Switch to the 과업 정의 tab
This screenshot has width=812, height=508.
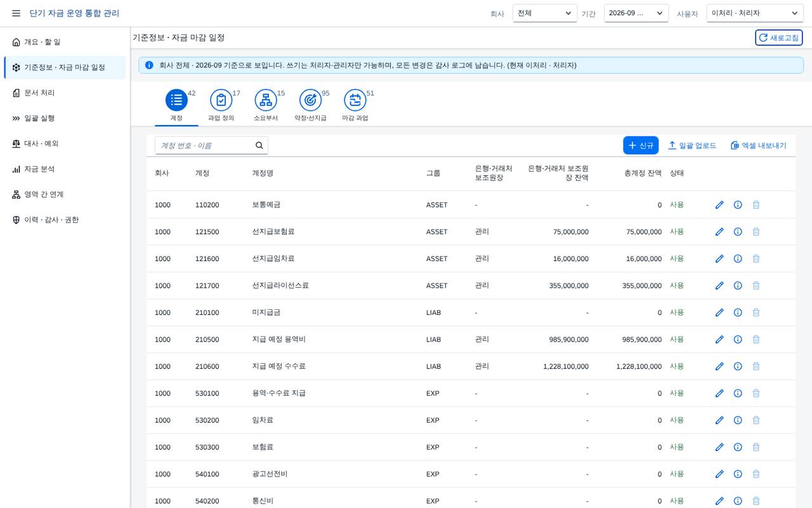point(221,106)
